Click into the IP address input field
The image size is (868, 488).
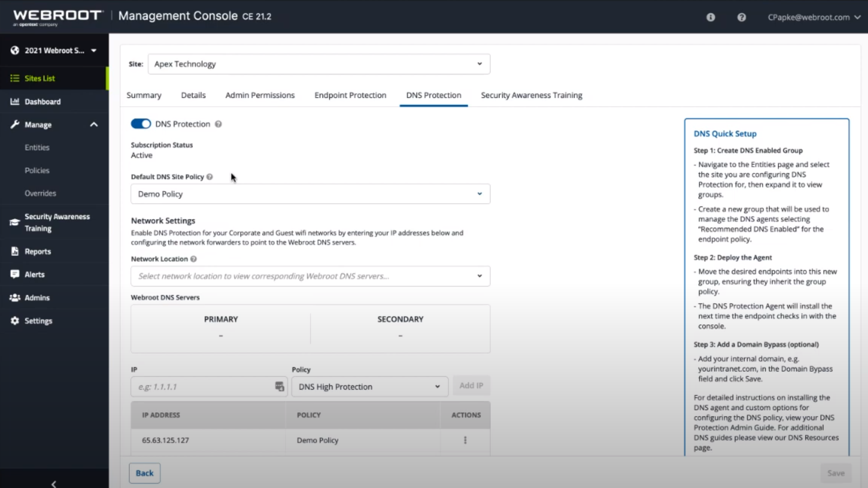[x=202, y=386]
